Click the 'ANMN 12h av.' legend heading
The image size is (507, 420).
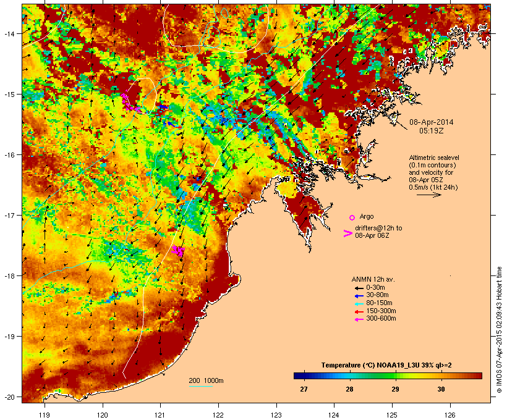(373, 279)
